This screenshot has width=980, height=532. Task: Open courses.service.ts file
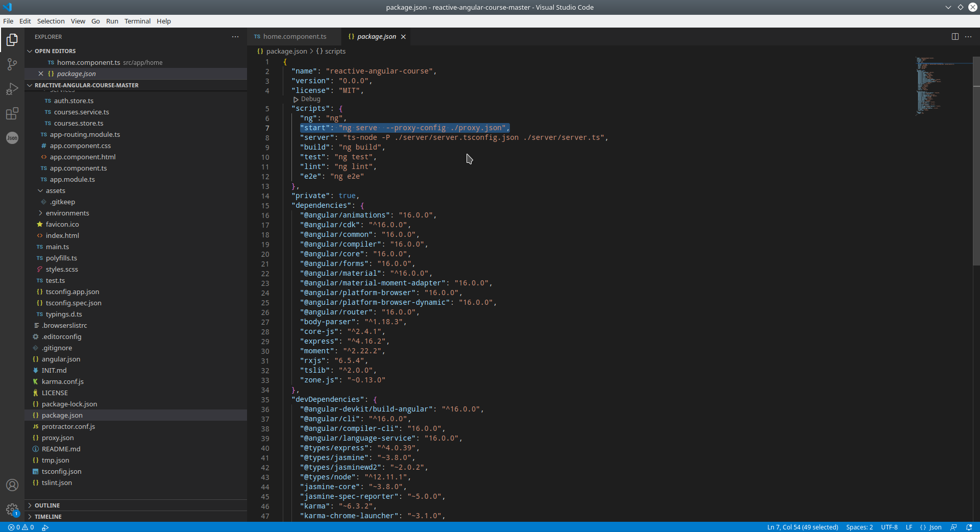(136, 112)
